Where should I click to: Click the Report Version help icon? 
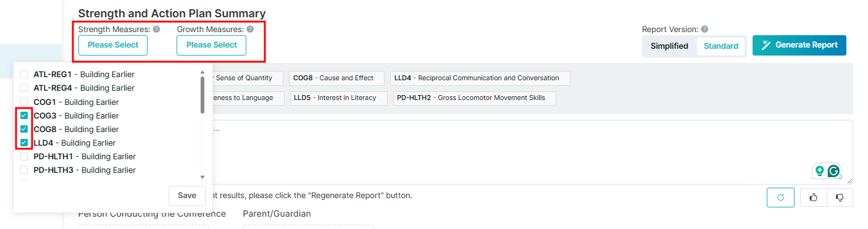tap(704, 29)
